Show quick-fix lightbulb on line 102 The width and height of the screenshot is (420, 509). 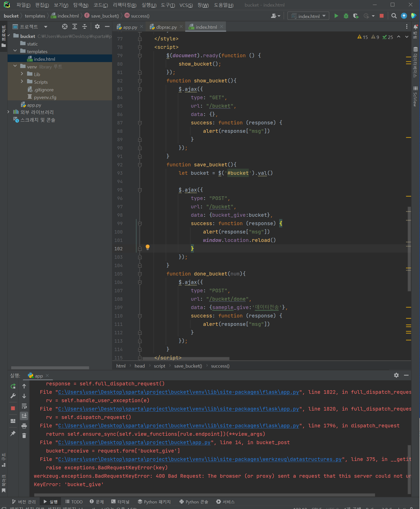(x=148, y=247)
